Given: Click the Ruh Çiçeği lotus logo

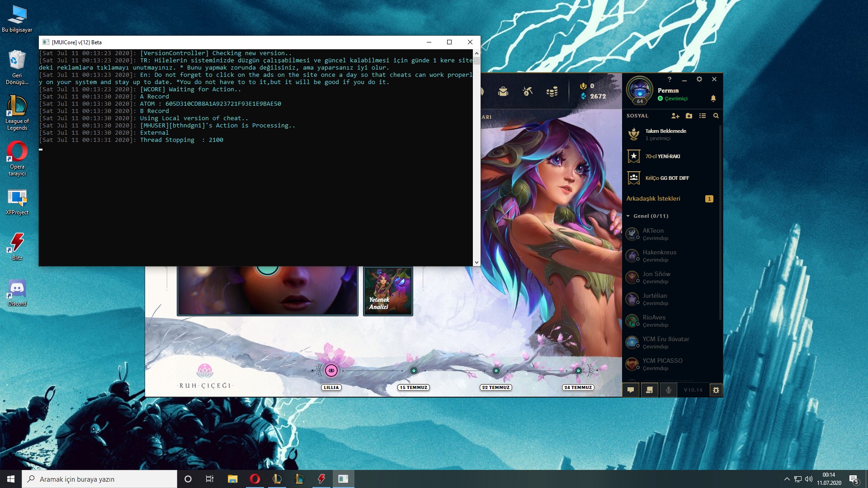Looking at the screenshot, I should 205,371.
